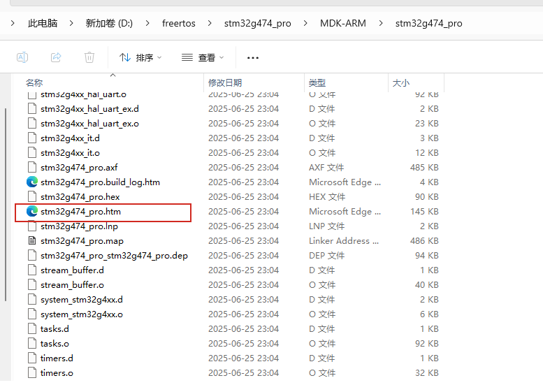The image size is (543, 392).
Task: Click file name stm32g474_pro.hex
Action: pos(80,196)
